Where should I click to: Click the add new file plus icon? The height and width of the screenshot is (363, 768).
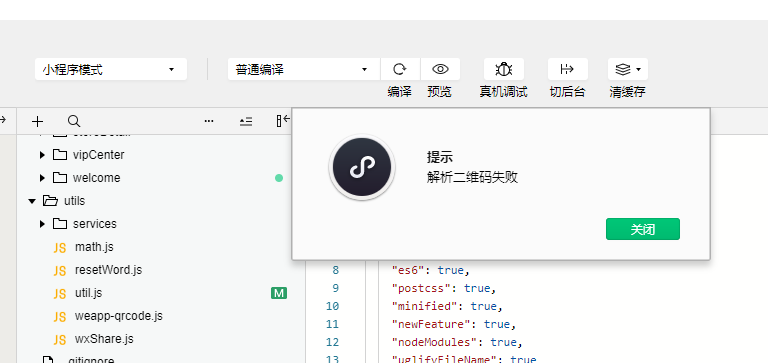coord(37,121)
